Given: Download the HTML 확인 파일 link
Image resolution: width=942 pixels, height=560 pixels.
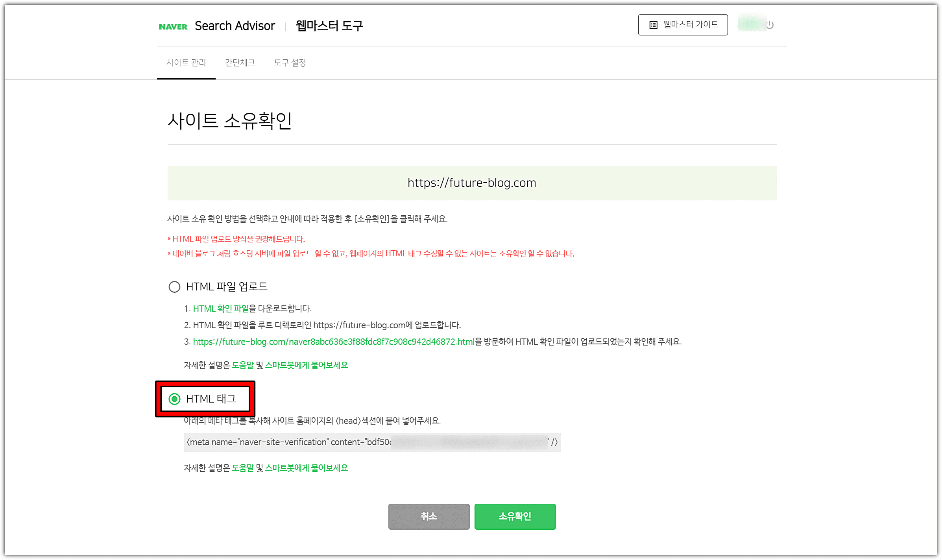Looking at the screenshot, I should tap(221, 309).
